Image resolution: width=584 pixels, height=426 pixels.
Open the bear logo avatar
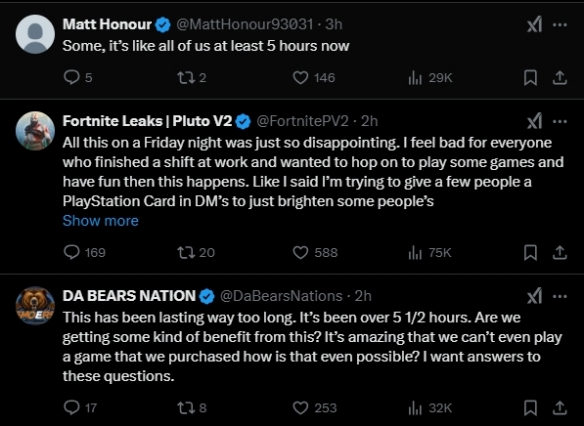[35, 306]
